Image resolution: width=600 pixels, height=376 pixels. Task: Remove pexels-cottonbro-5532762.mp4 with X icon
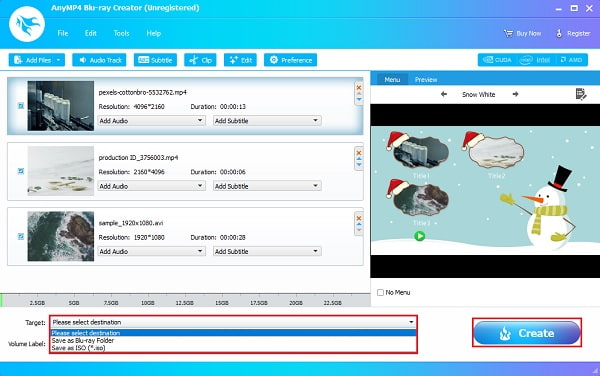(359, 88)
